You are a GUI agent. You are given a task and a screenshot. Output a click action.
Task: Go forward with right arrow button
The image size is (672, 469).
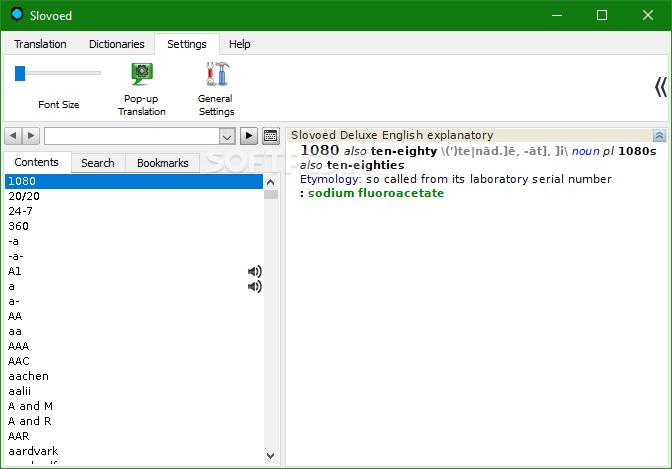(31, 136)
